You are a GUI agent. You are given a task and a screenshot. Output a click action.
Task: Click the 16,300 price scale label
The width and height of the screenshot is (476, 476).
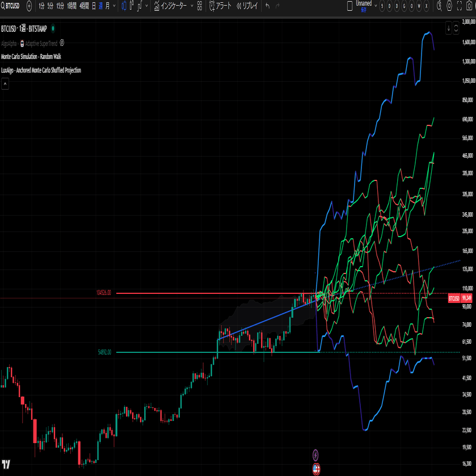tap(467, 464)
